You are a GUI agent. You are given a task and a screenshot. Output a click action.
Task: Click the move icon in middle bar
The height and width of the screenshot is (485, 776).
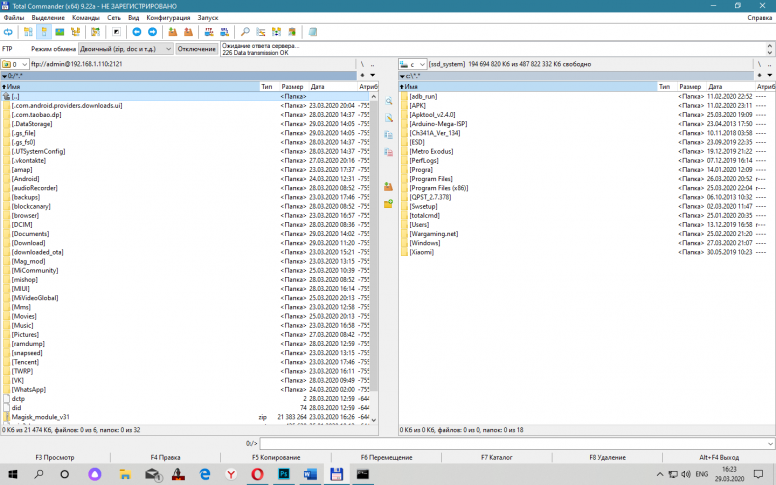[x=388, y=152]
